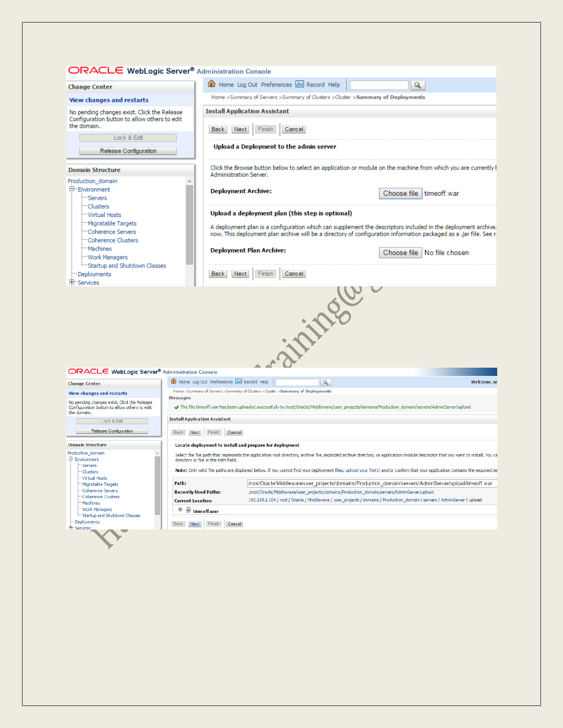
Task: Open Coherence Servers in upper Domain Structure tree
Action: (112, 232)
